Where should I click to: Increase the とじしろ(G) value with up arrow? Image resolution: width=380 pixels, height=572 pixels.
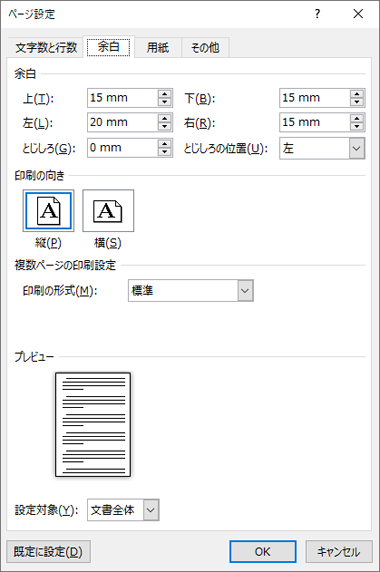[165, 143]
